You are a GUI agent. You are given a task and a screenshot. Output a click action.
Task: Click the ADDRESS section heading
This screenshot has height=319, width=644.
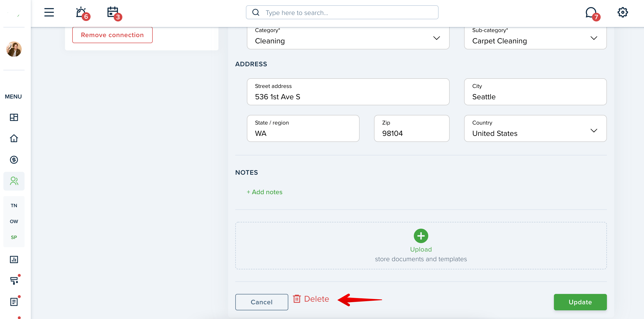(251, 64)
